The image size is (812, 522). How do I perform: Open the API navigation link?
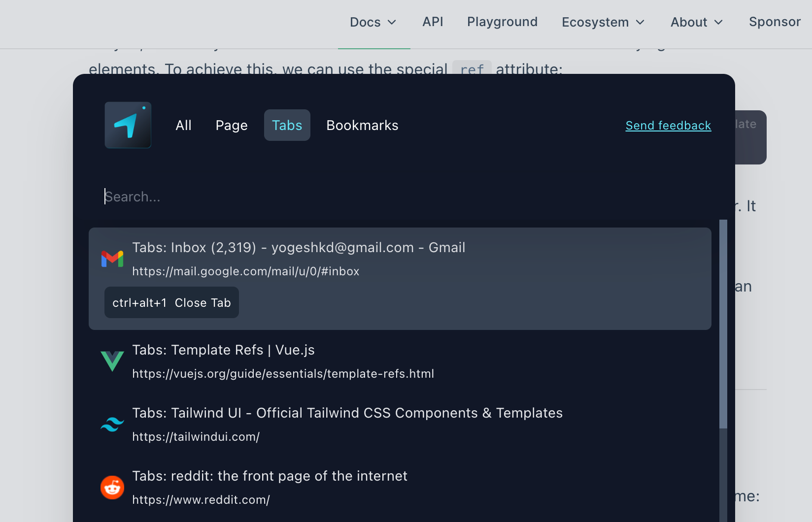point(433,22)
